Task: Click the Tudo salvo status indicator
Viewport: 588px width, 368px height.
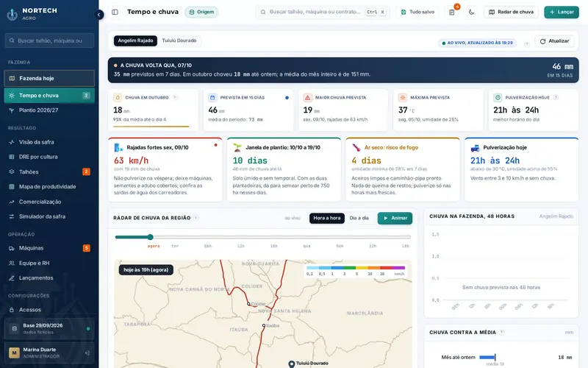Action: tap(417, 12)
